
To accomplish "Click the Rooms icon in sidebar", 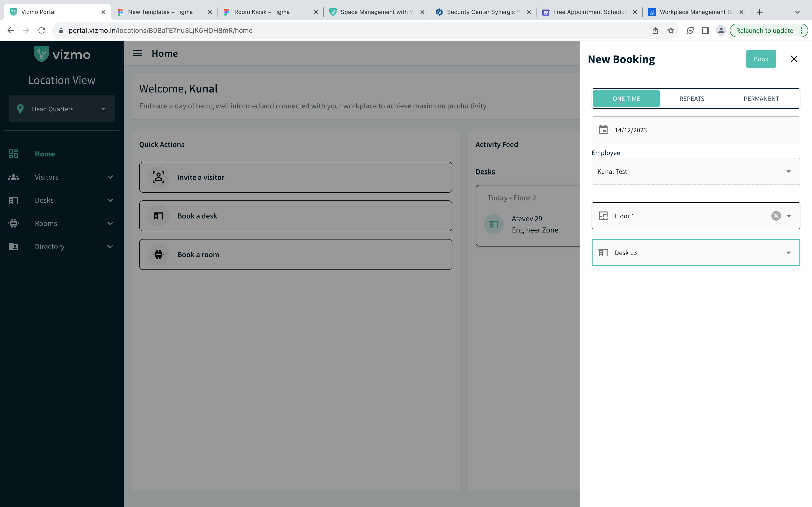I will pos(14,223).
